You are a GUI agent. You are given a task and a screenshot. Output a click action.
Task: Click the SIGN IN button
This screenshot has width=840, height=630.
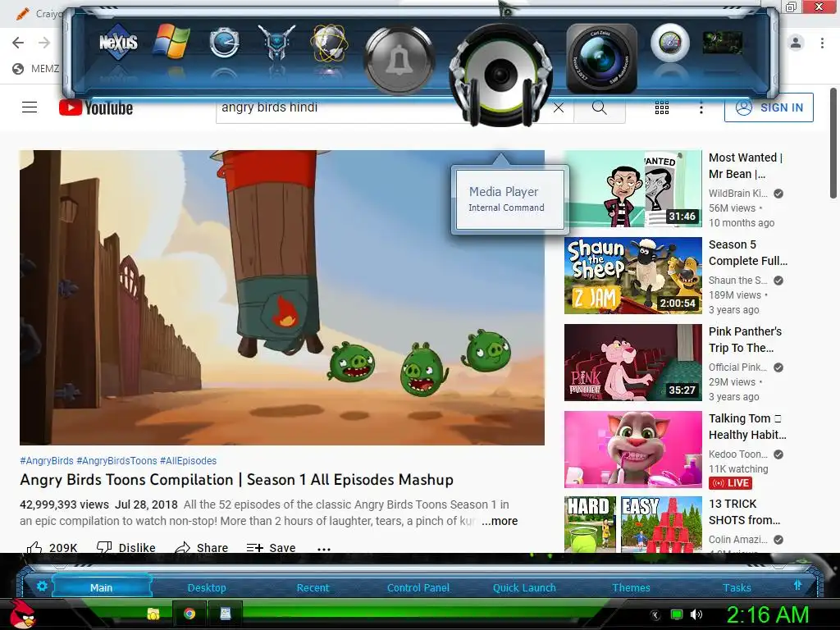point(769,107)
